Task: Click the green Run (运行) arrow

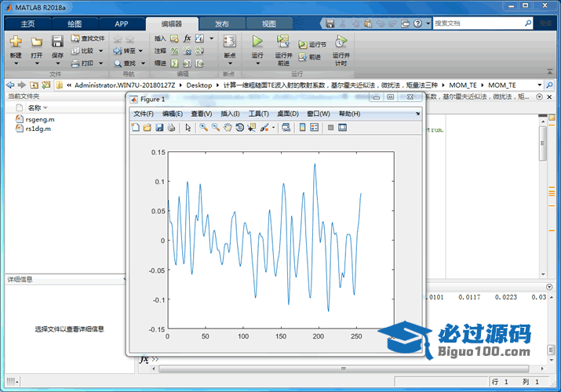Action: pos(257,42)
